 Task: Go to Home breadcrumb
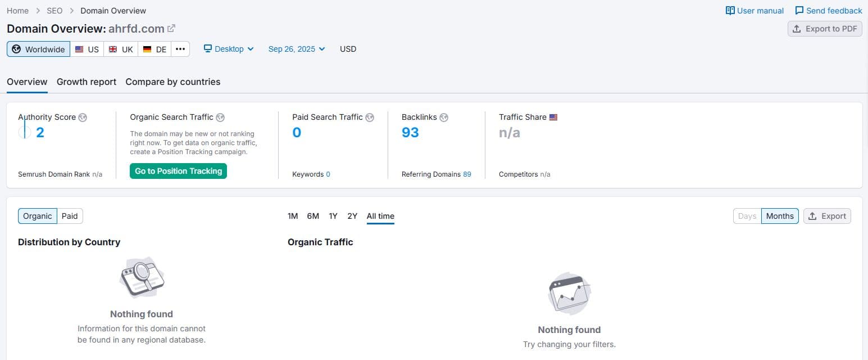17,11
